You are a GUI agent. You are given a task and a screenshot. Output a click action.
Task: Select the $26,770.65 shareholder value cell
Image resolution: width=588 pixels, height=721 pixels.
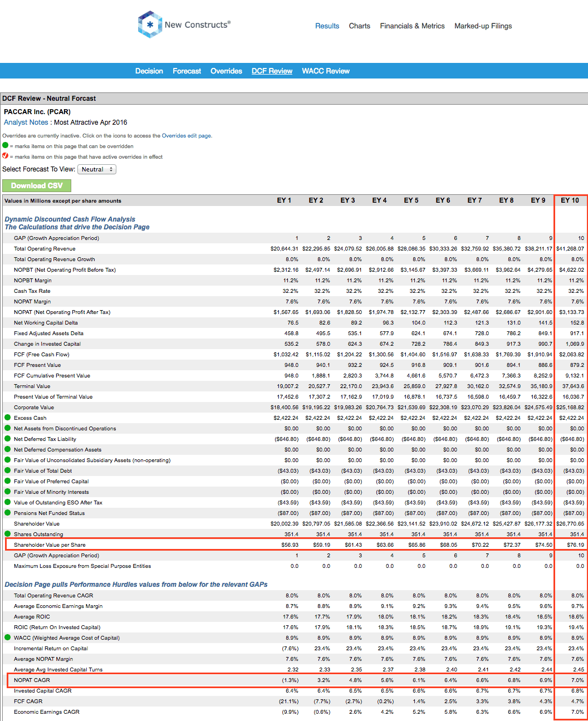[x=570, y=524]
